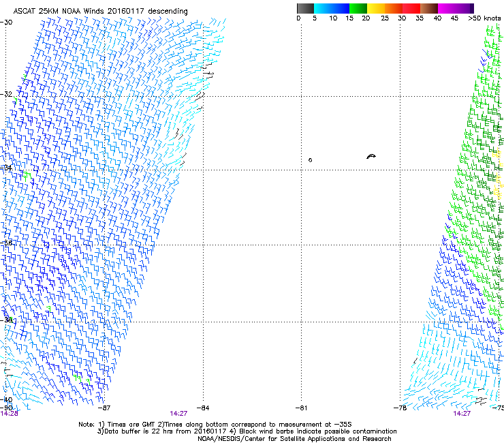Click the brown 35–40 knots legend segment
This screenshot has width=504, height=443.
[429, 8]
